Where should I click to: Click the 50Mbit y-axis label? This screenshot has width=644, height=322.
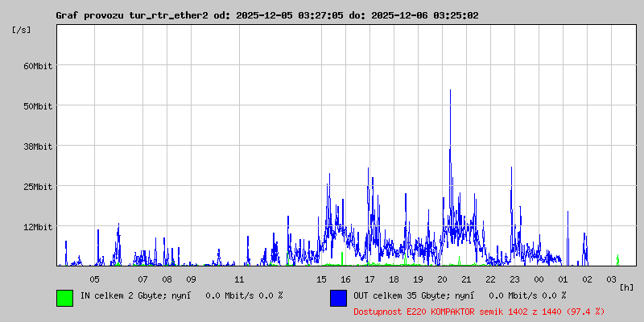click(x=37, y=106)
